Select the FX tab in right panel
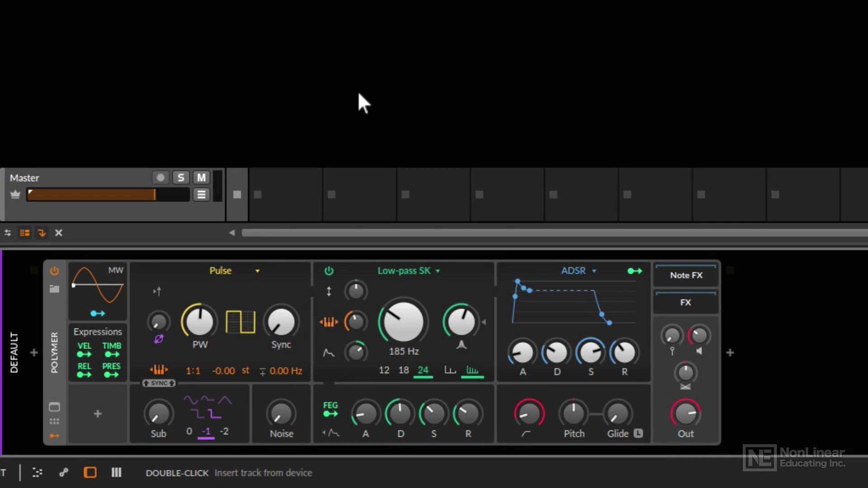This screenshot has height=488, width=868. 685,302
